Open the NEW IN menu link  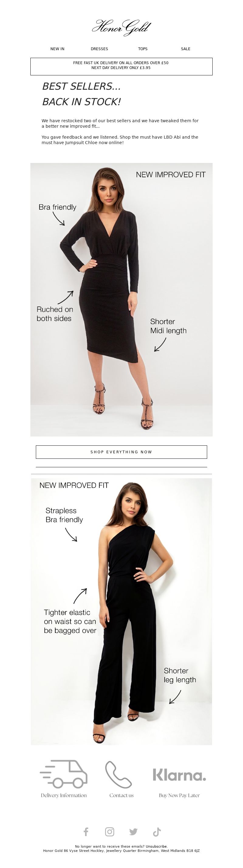[57, 49]
